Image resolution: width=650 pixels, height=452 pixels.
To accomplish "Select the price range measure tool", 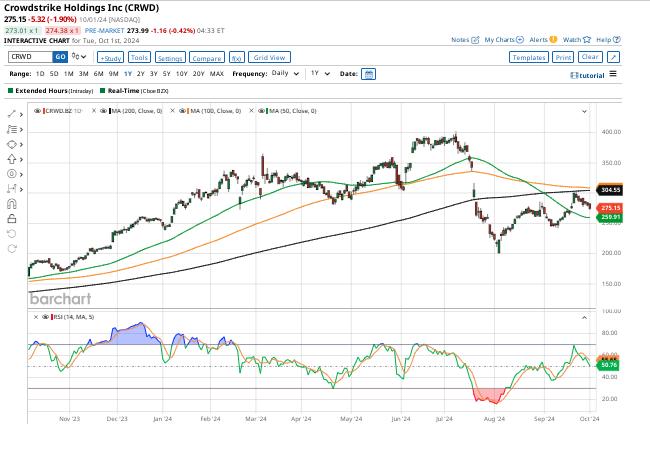I will [12, 189].
